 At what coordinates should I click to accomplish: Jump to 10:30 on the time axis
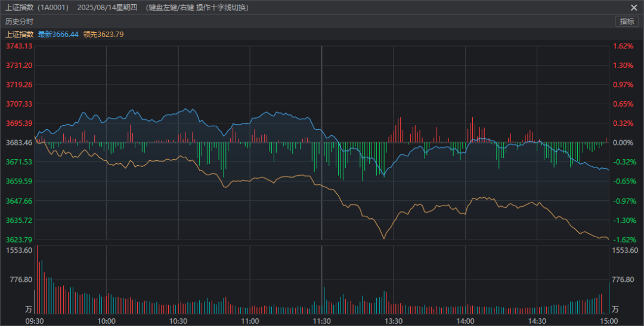click(178, 321)
